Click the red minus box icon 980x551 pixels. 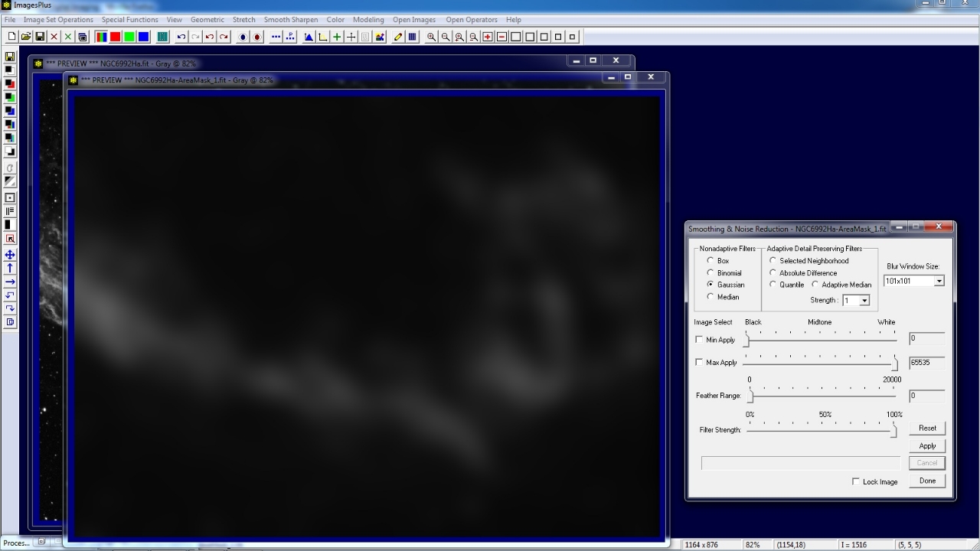click(x=502, y=37)
